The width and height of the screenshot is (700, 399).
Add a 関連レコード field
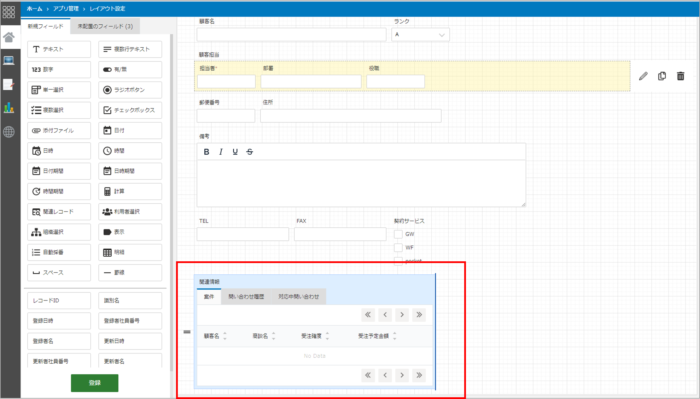coord(59,212)
